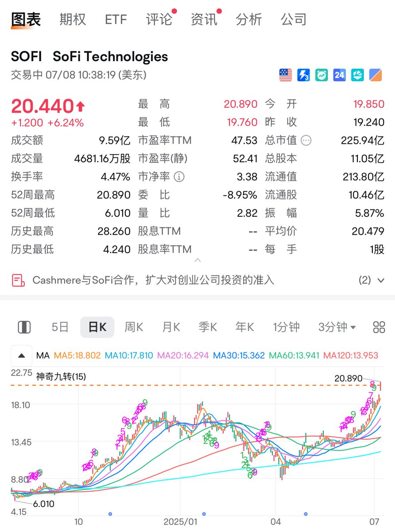Screen dimensions: 395x532
Task: Collapse the MA indicator row triangle
Action: point(22,356)
